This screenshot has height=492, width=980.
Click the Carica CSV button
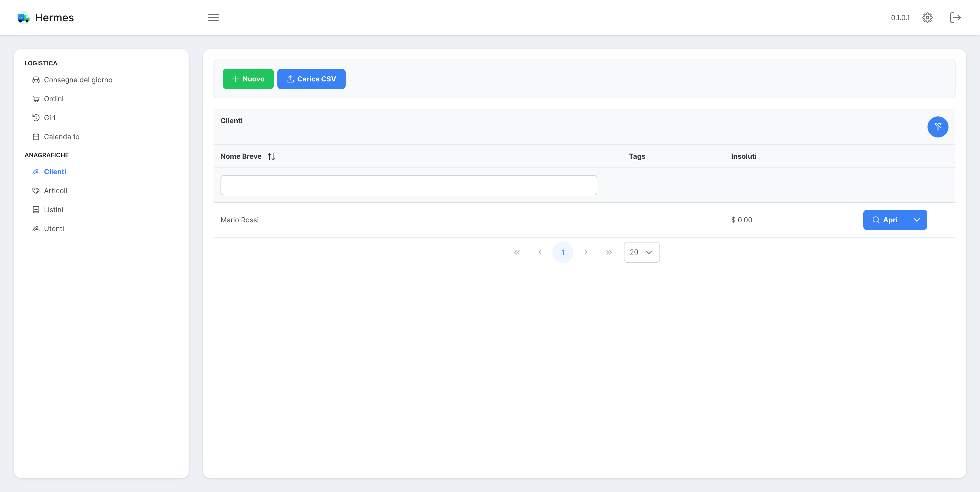pos(311,79)
